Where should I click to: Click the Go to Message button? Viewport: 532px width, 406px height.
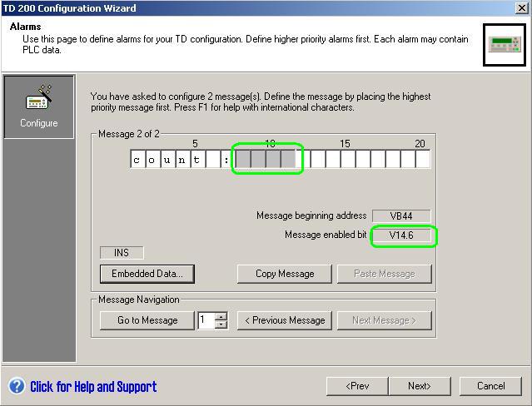(147, 320)
